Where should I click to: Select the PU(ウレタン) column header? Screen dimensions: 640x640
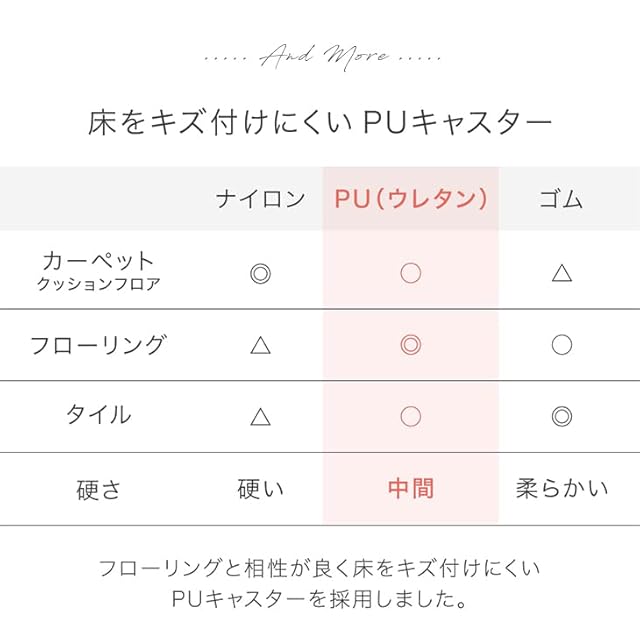click(x=410, y=199)
